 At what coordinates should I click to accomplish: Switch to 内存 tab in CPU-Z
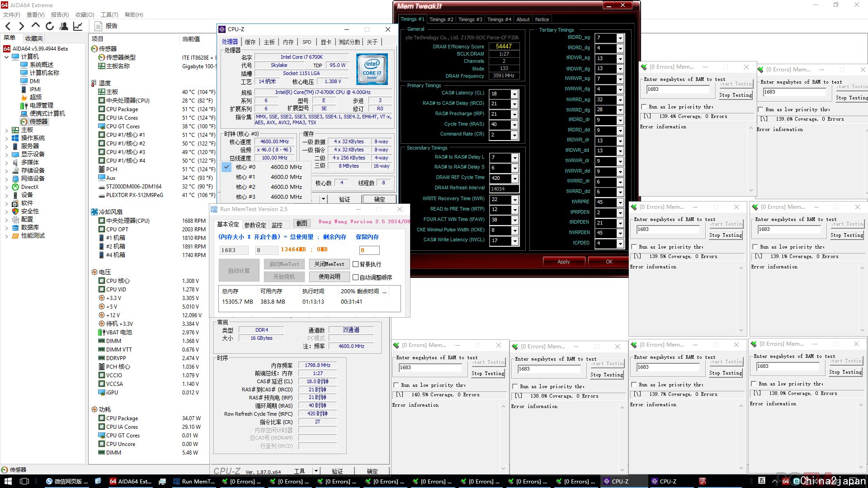click(288, 42)
